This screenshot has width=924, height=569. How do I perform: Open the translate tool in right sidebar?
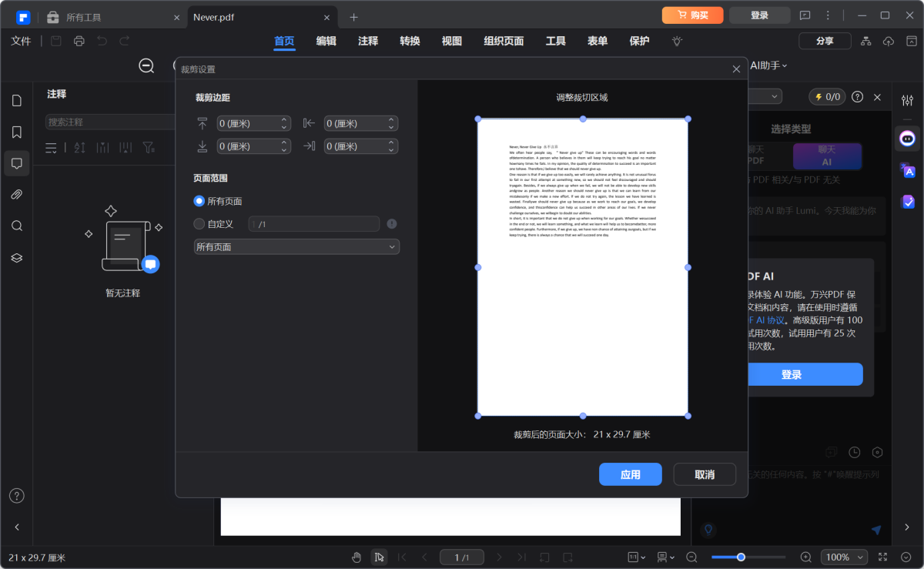coord(909,171)
